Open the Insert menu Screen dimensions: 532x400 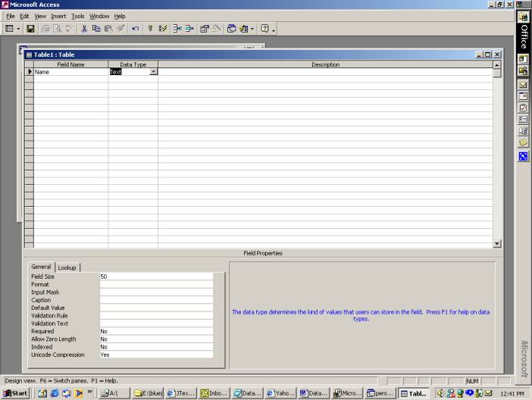coord(58,16)
